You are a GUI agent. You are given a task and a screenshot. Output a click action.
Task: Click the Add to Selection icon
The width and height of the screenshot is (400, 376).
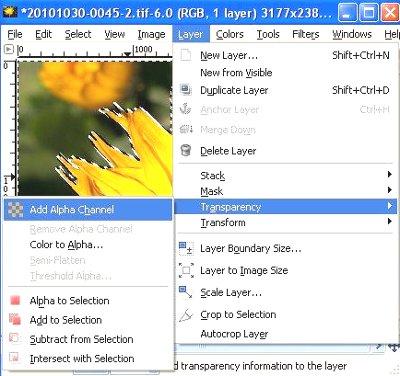[x=15, y=319]
